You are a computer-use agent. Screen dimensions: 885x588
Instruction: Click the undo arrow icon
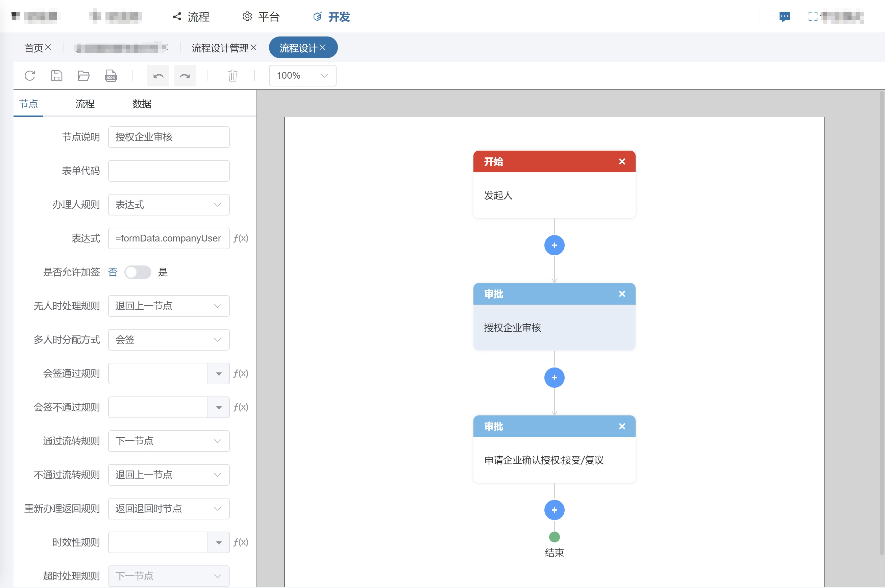[x=158, y=76]
